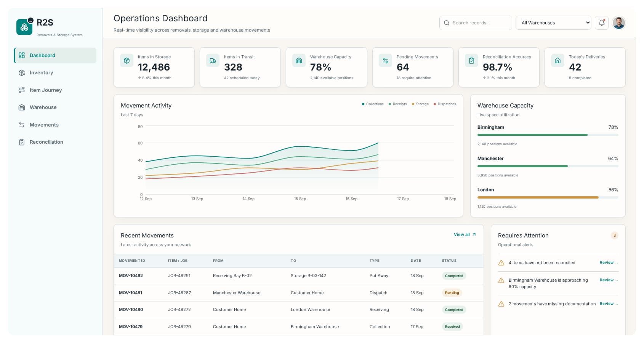Viewport: 644px width, 343px height.
Task: Click the Item Journey sidebar icon
Action: [22, 90]
